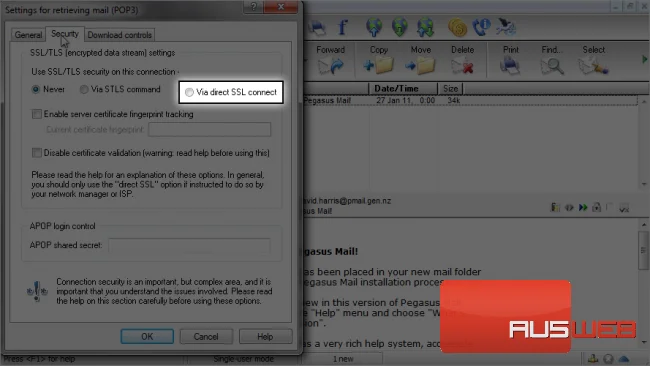This screenshot has height=366, width=650.
Task: Open the Download controls tab
Action: (x=119, y=35)
